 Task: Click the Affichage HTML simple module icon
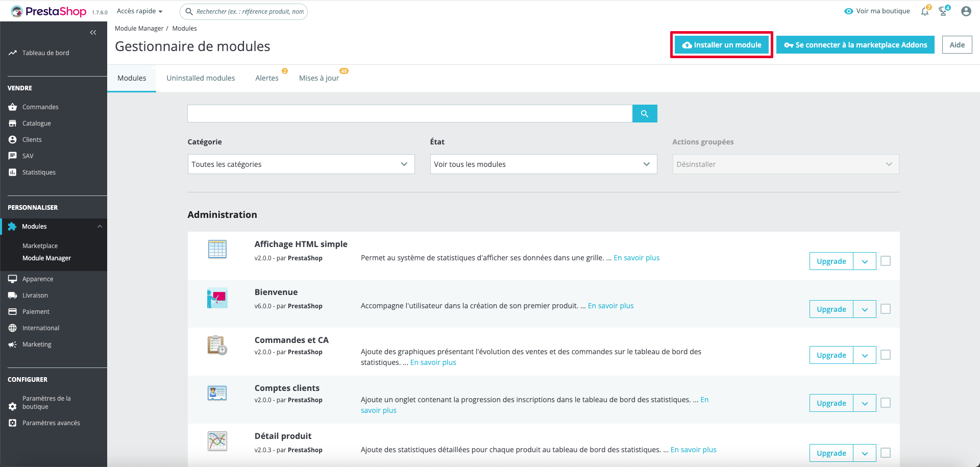point(217,249)
